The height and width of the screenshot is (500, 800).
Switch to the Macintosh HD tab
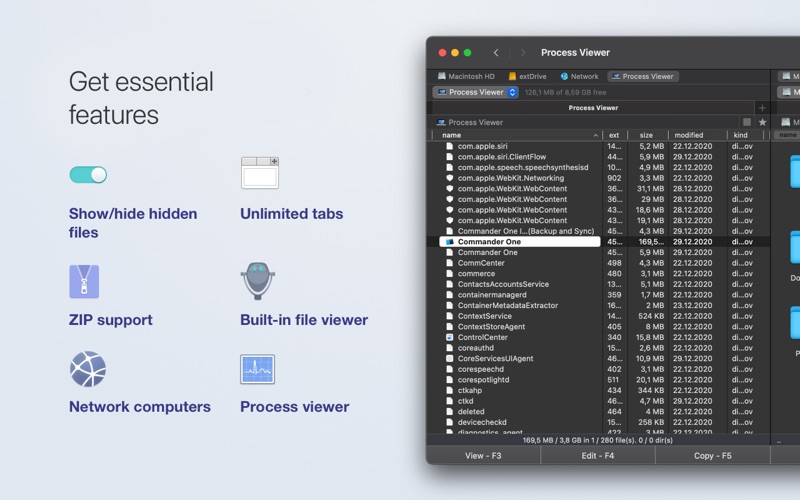(466, 77)
